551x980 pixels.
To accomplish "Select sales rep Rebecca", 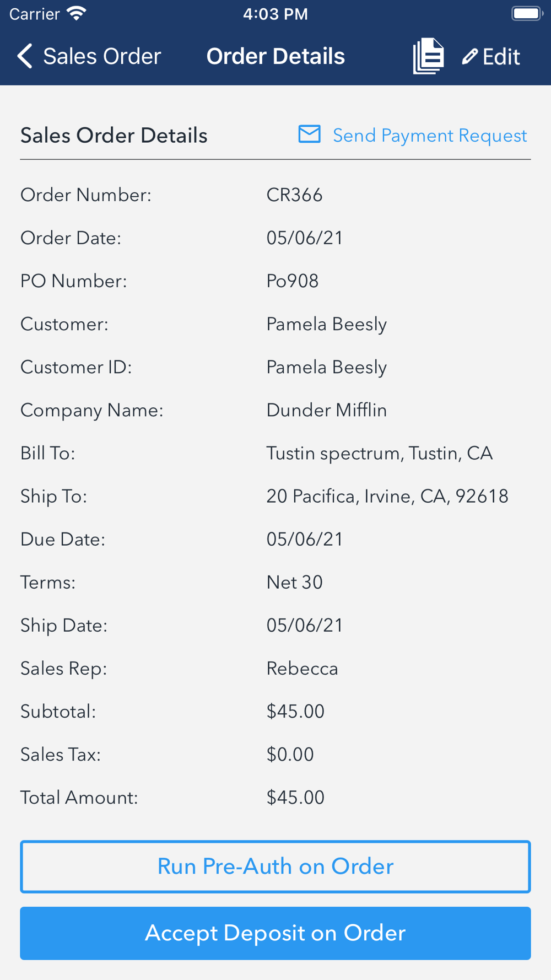I will pos(302,669).
